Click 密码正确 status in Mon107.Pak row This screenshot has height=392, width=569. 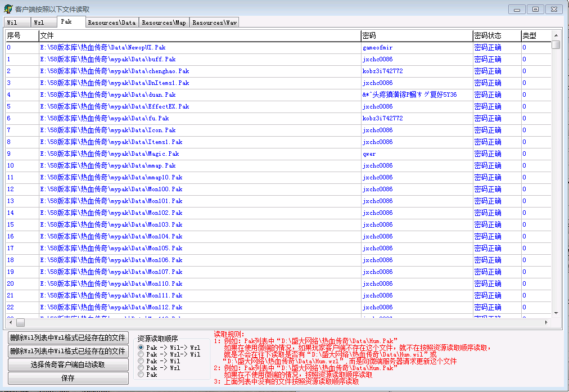(487, 272)
